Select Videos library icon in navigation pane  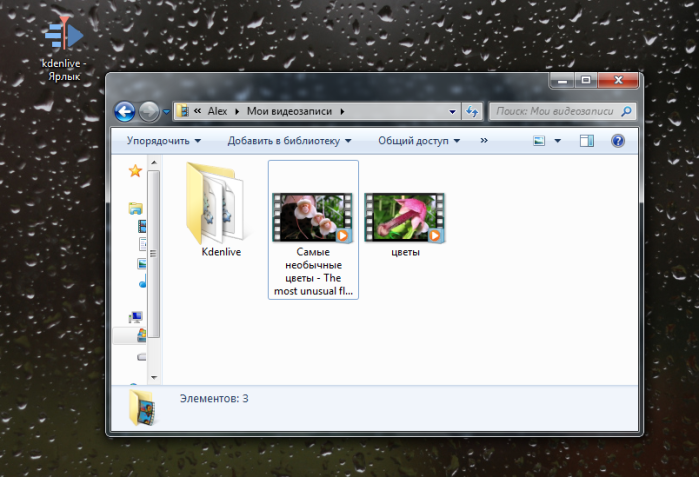(x=142, y=226)
